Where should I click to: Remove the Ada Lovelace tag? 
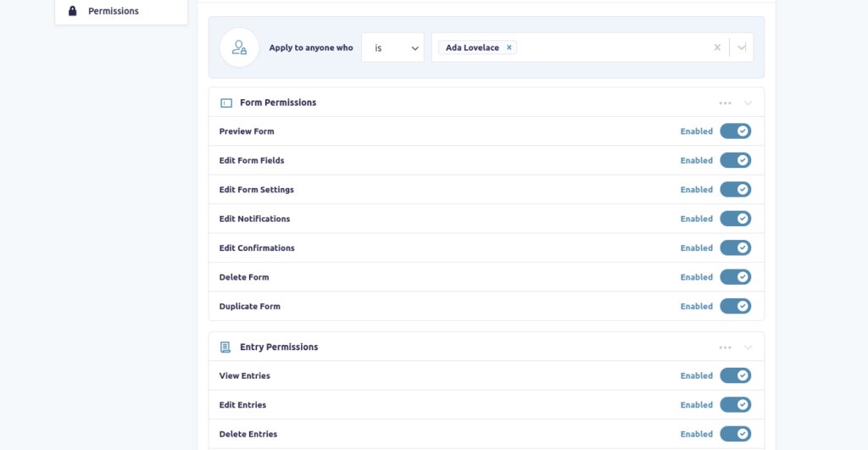[x=509, y=47]
